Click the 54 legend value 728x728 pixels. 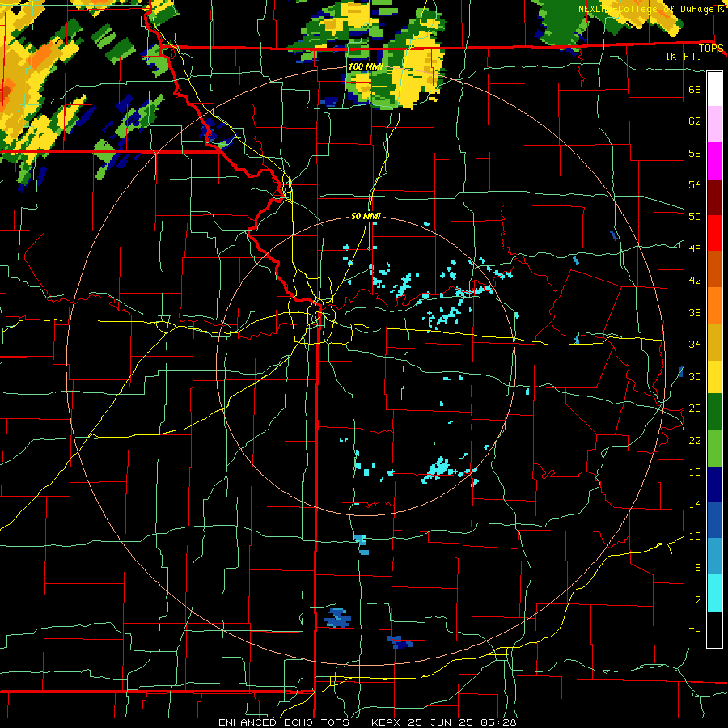[695, 184]
